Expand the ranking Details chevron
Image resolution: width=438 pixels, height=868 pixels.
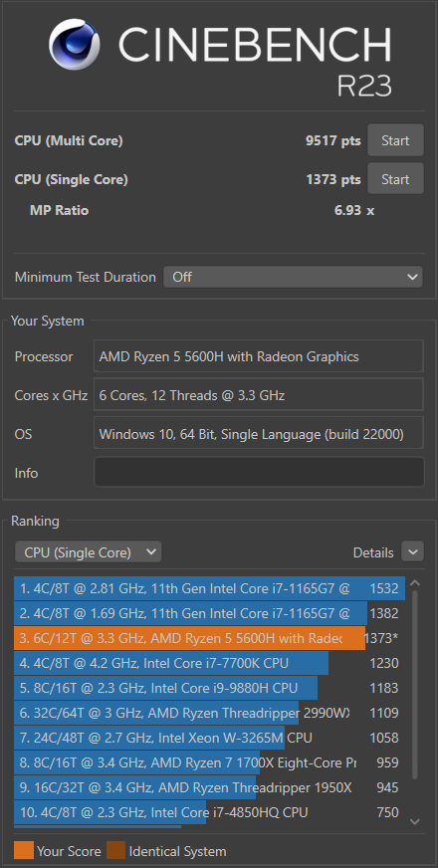tap(412, 551)
